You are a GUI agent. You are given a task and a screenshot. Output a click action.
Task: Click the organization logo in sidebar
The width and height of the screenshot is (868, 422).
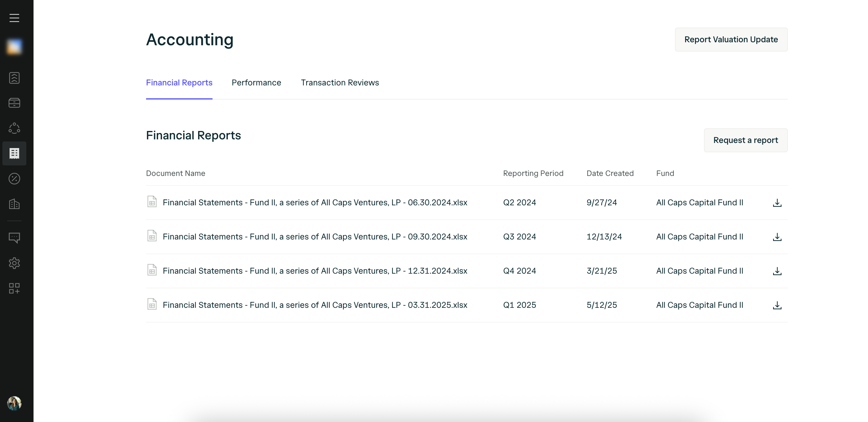14,47
